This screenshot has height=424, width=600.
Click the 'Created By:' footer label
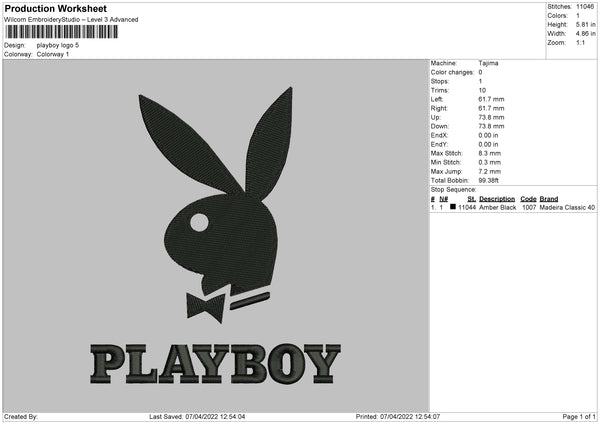(x=21, y=416)
